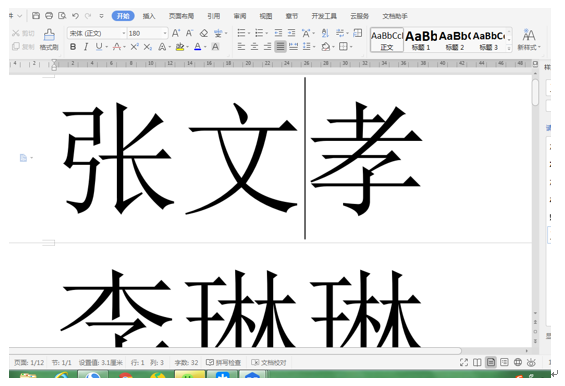Click the paragraph shading fill bucket
Screen dimensions: 565x386
click(326, 46)
